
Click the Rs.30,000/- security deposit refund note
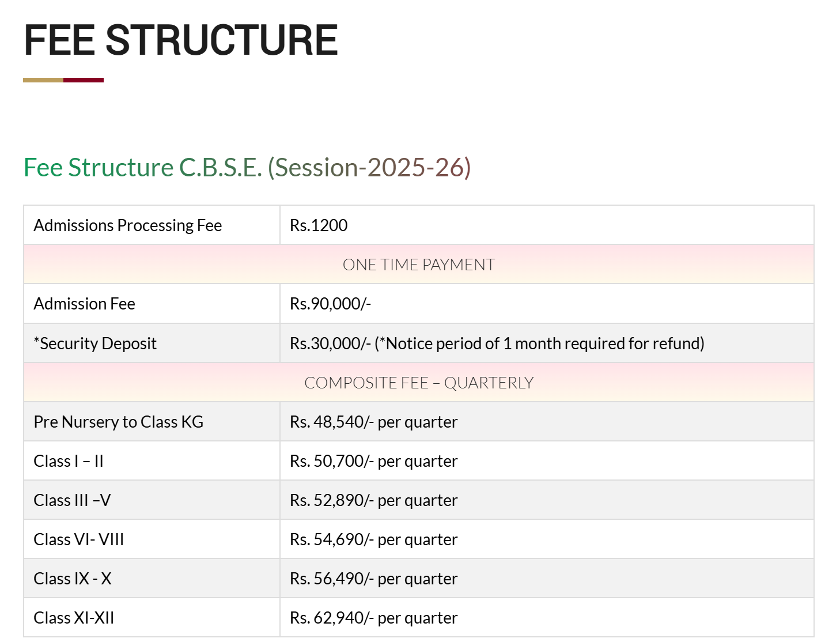pyautogui.click(x=497, y=343)
